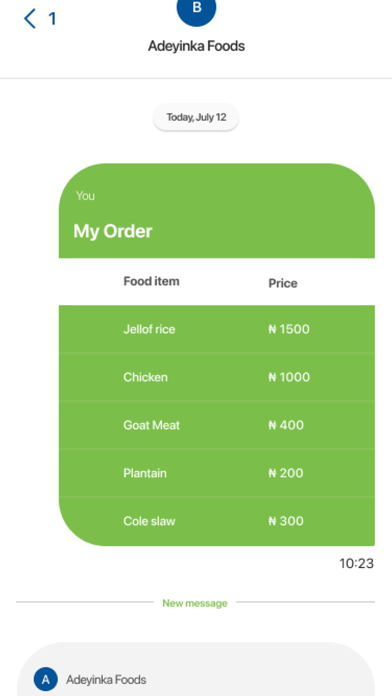Tap the unread count next to back arrow
This screenshot has width=392, height=696.
(x=52, y=19)
